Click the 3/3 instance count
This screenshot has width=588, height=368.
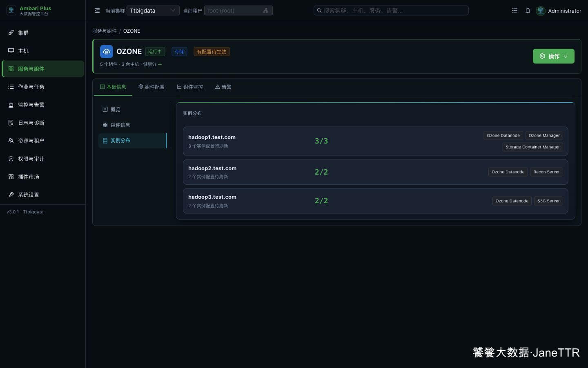[x=321, y=141]
